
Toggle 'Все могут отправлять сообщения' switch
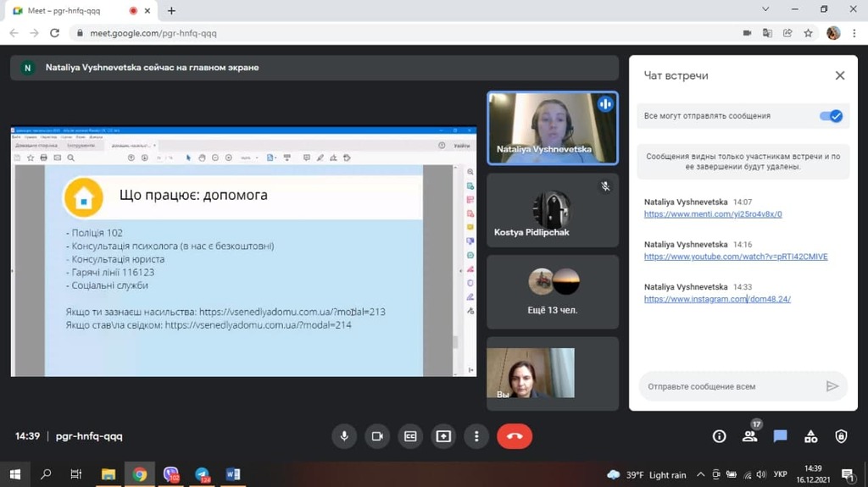click(831, 116)
